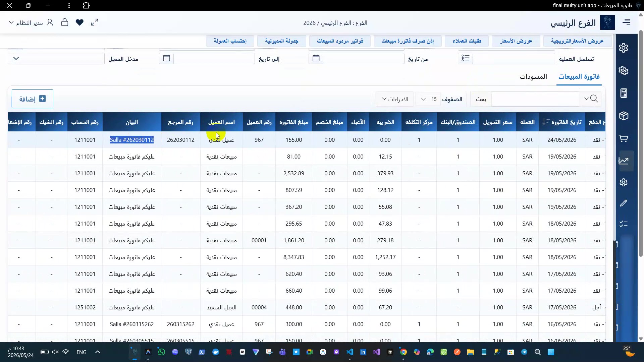Viewport: 644px width, 362px height.
Task: Open WhatsApp from the taskbar
Action: click(x=162, y=352)
